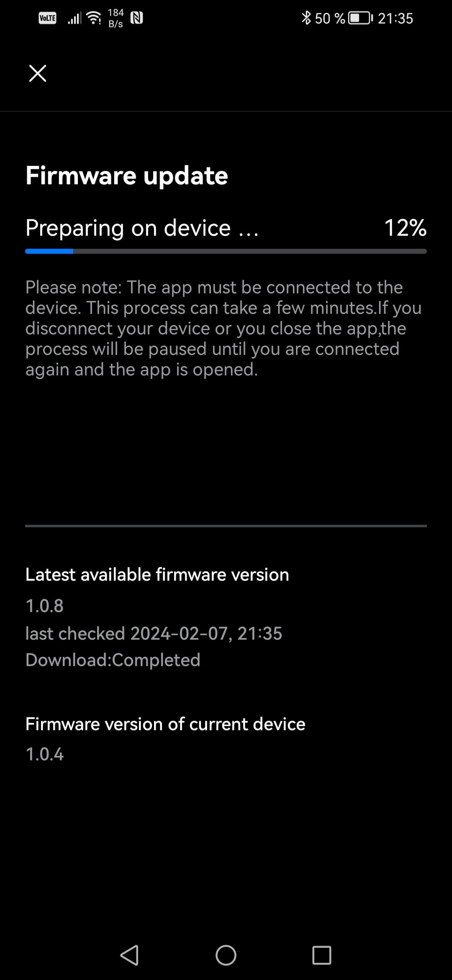The height and width of the screenshot is (980, 452).
Task: Tap the Wi-Fi signal icon
Action: tap(94, 18)
